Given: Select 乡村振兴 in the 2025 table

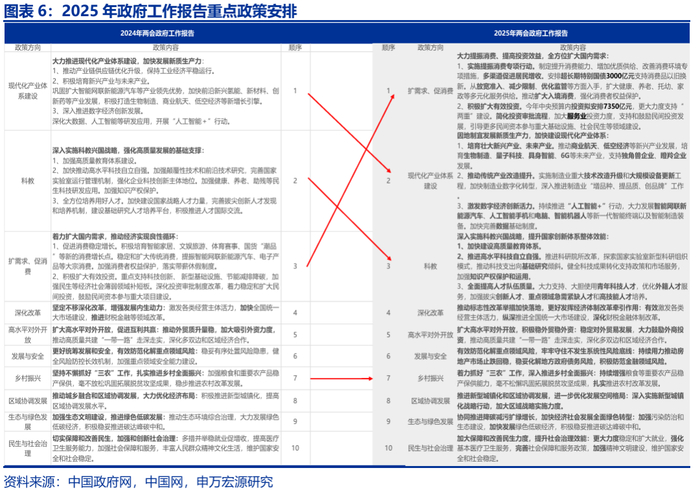Looking at the screenshot, I should tap(430, 378).
